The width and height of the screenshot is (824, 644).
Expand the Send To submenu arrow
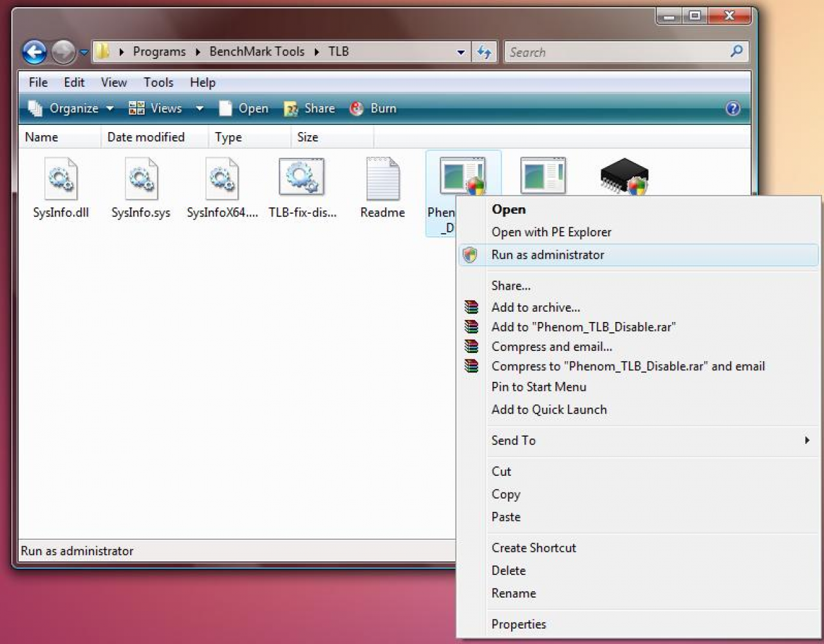[807, 440]
